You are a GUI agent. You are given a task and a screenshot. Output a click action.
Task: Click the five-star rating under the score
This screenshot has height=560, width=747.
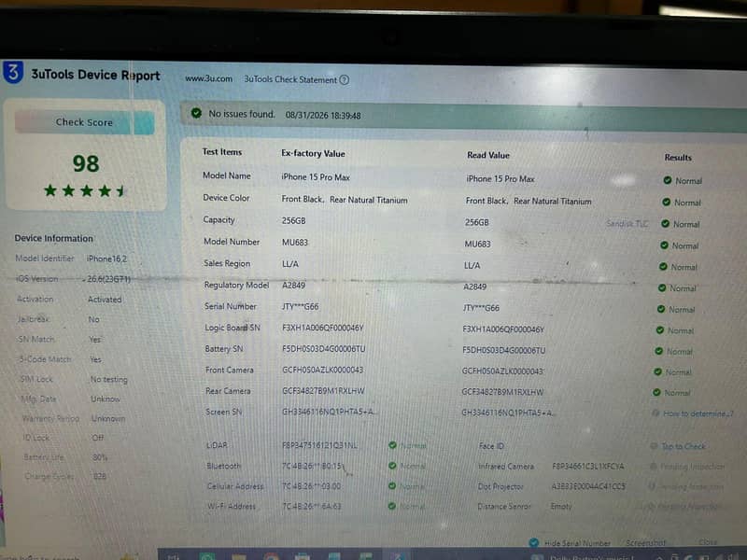tap(85, 191)
